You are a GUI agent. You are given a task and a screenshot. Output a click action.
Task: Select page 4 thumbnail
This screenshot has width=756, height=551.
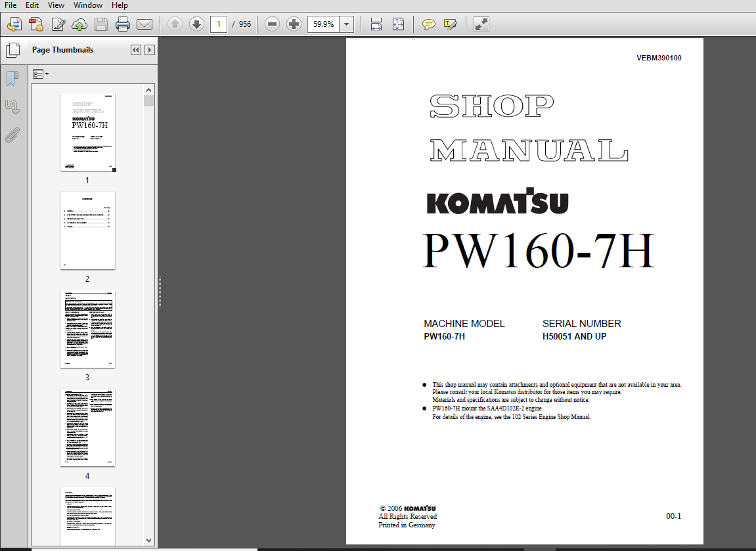click(88, 428)
